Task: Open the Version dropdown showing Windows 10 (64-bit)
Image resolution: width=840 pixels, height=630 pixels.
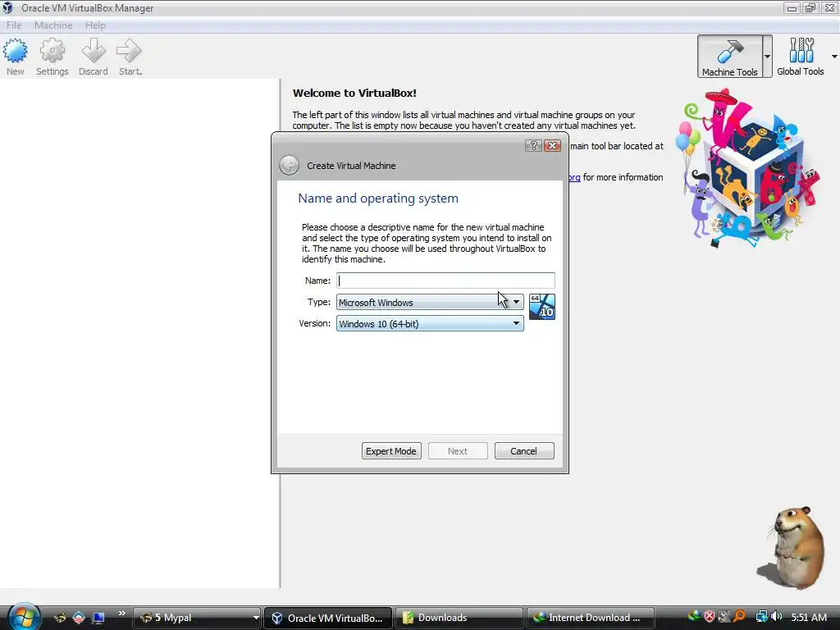Action: tap(430, 323)
